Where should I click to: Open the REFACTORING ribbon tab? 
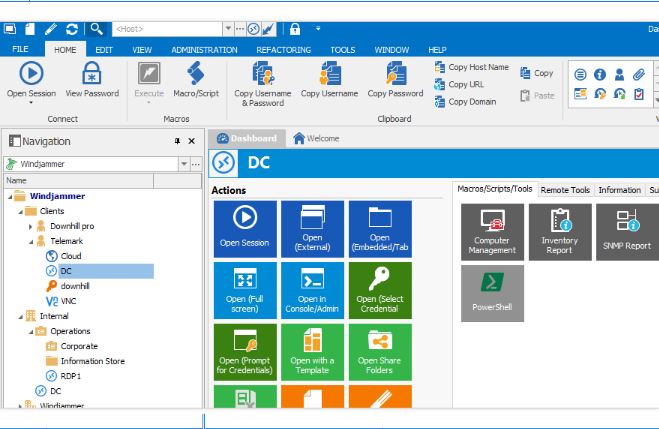[x=284, y=50]
